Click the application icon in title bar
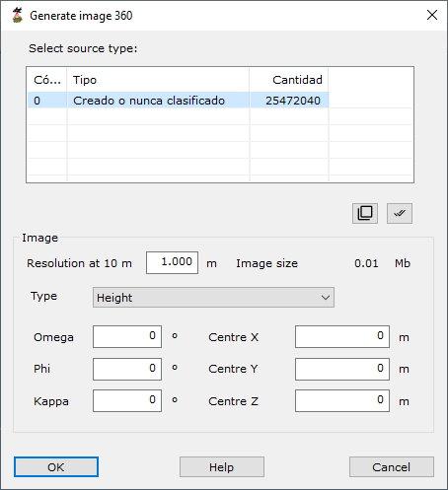Viewport: 448px width, 490px height. pos(18,16)
